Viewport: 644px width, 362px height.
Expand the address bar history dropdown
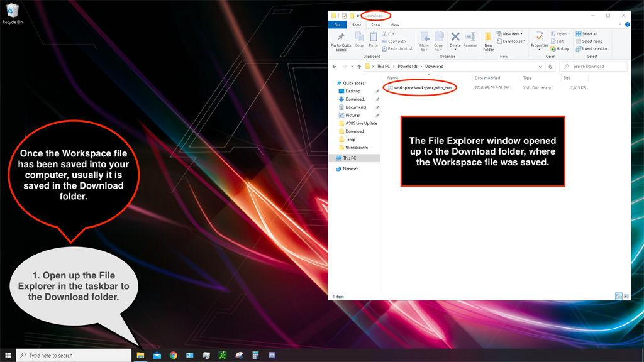coord(540,67)
